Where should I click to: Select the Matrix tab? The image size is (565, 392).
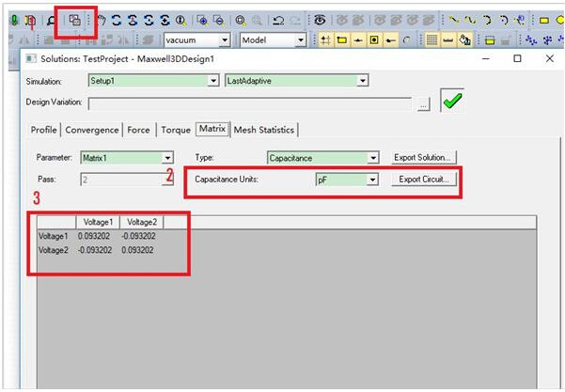pos(212,129)
